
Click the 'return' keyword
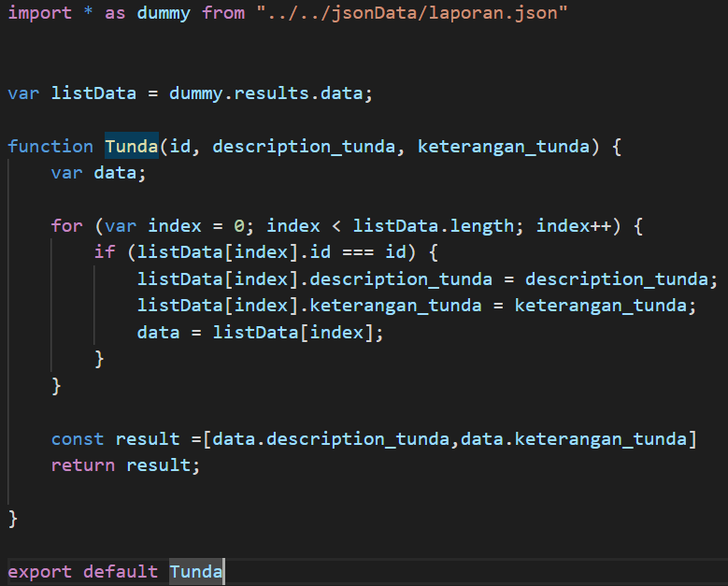click(83, 465)
